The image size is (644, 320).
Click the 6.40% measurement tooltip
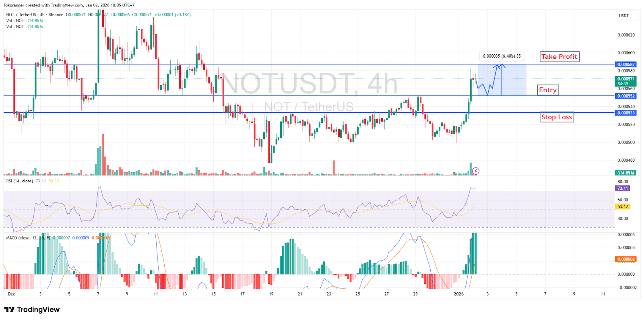(502, 56)
